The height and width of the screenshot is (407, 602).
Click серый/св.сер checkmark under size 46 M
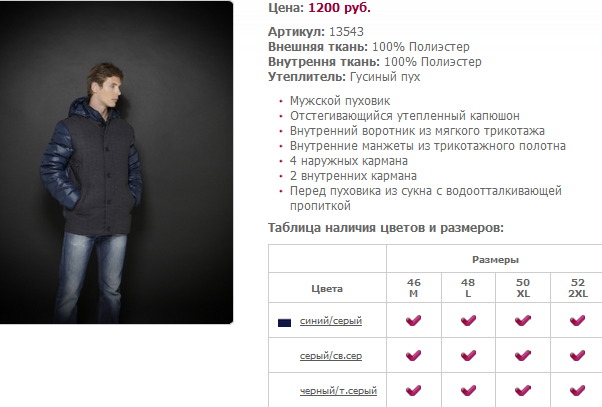413,355
